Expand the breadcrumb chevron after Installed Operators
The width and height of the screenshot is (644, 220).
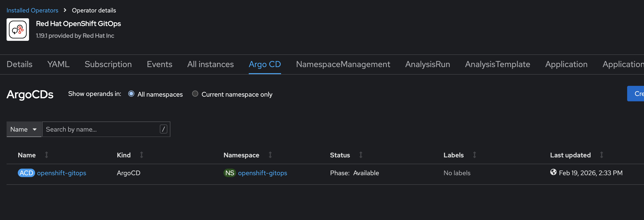tap(65, 10)
